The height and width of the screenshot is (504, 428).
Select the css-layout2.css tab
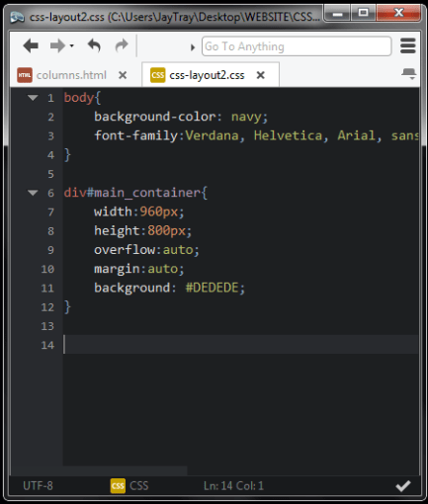[x=207, y=75]
